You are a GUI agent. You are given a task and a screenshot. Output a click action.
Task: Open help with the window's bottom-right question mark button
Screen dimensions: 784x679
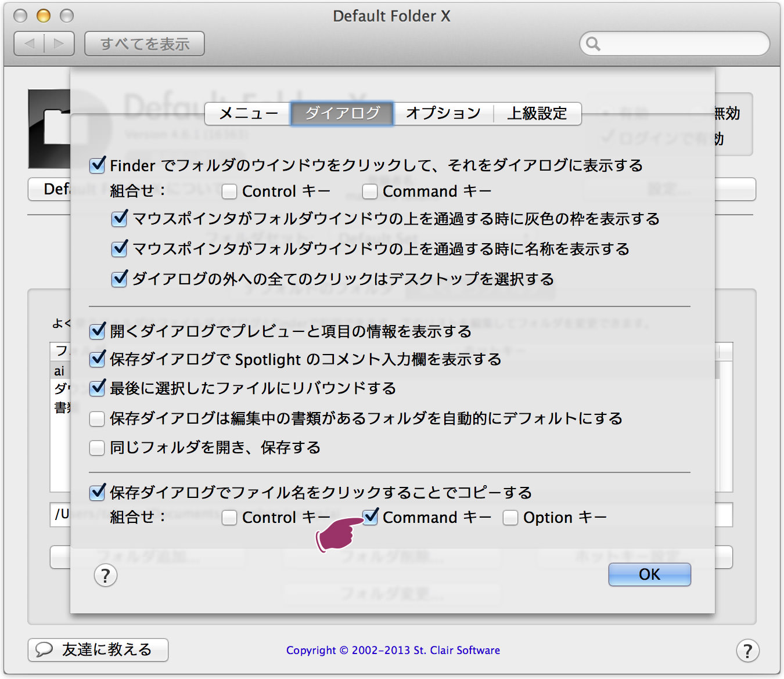click(747, 651)
